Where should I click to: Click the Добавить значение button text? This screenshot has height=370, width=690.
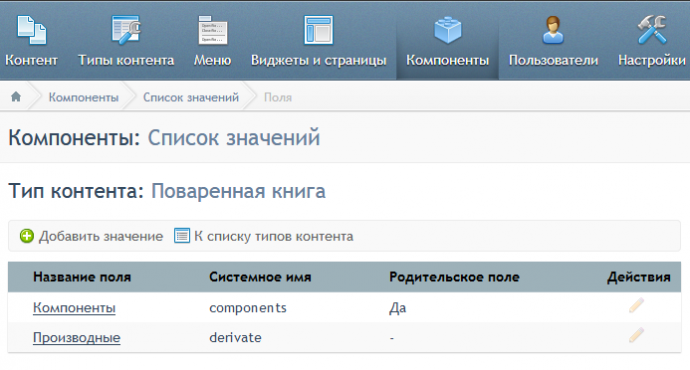point(101,236)
